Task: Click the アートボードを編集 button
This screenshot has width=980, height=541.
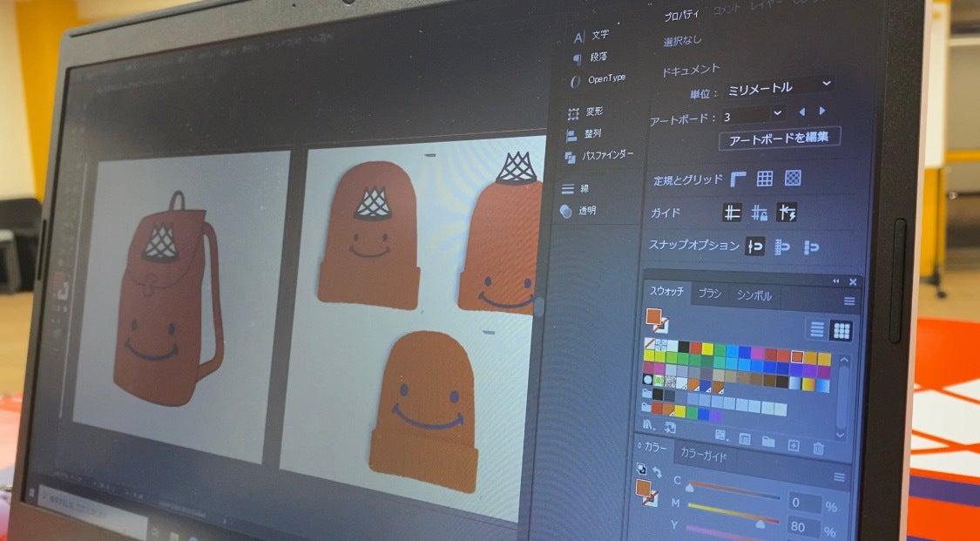Action: [779, 138]
